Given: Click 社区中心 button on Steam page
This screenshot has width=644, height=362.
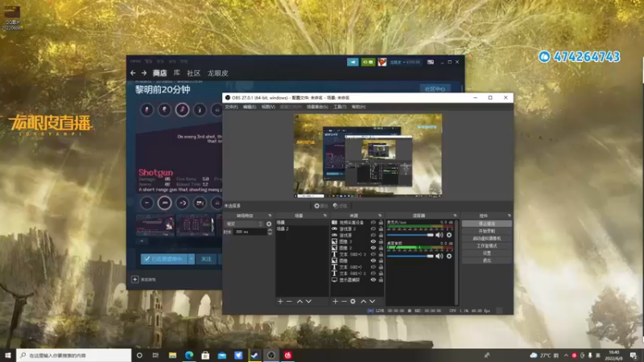Looking at the screenshot, I should 435,88.
